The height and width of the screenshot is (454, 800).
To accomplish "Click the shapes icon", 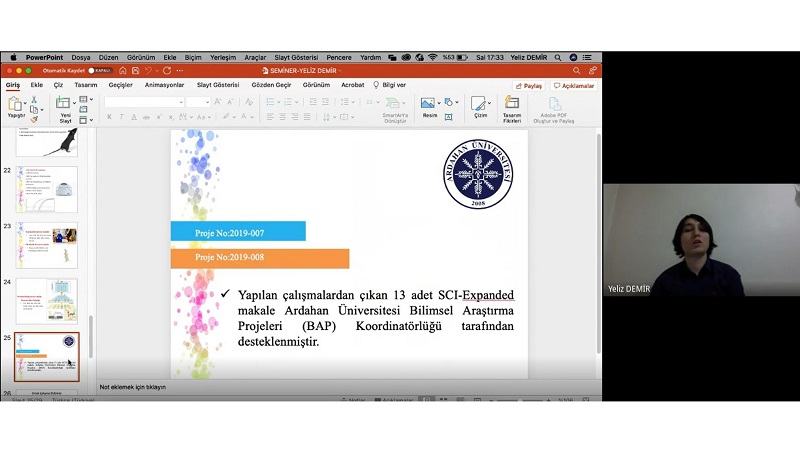I will pyautogui.click(x=448, y=102).
